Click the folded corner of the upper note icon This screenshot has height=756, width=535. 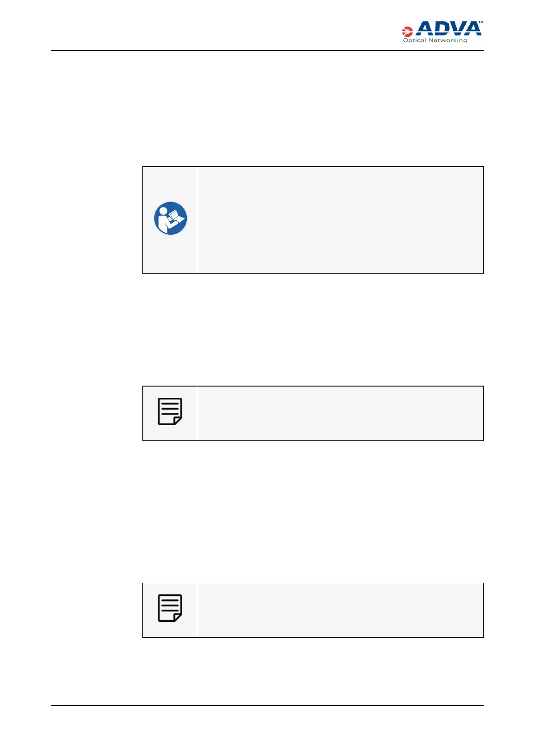(177, 421)
